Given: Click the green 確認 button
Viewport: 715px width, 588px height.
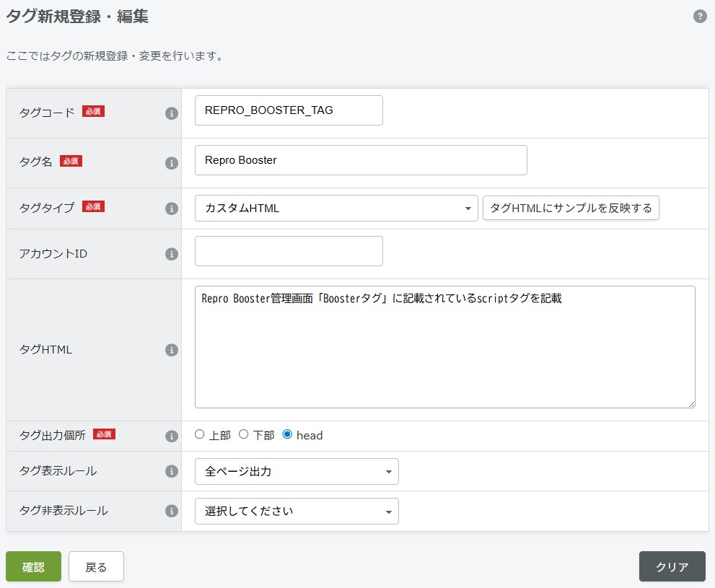Looking at the screenshot, I should pos(33,566).
